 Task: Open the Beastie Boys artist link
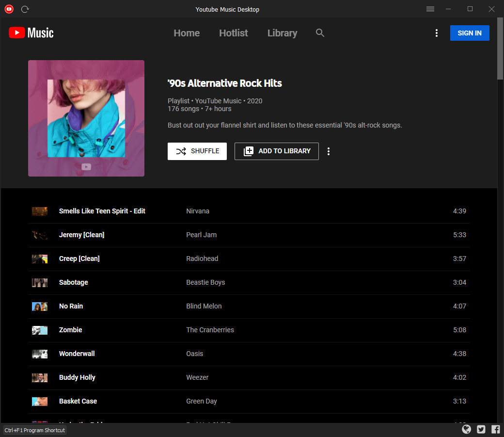[x=205, y=283]
